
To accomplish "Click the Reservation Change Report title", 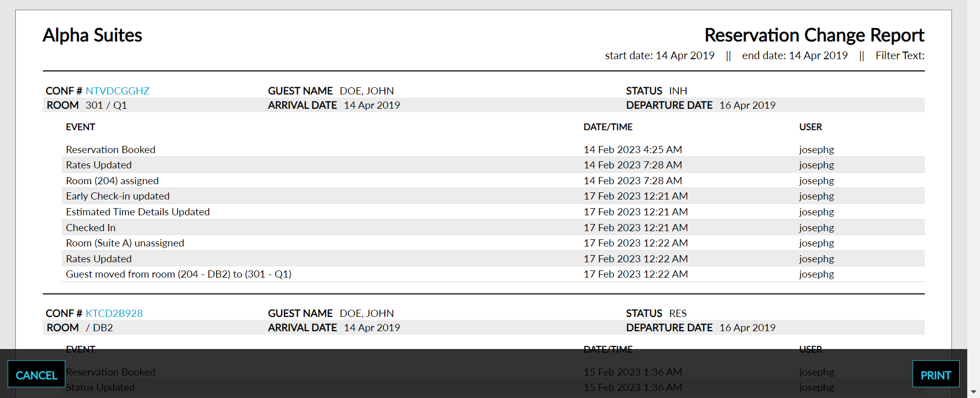I will pos(814,35).
